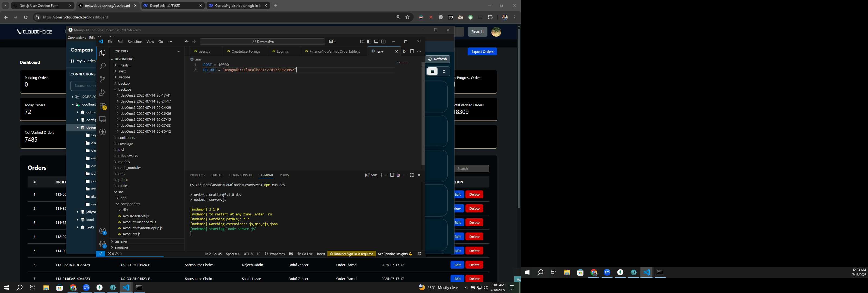Viewport: 868px width, 293px height.
Task: Split the editor right using the split icon
Action: 412,51
